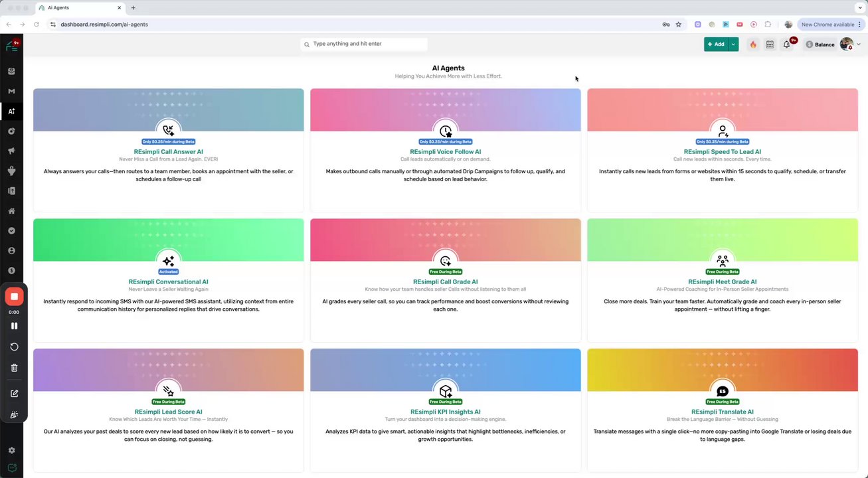Restart the recording with circular arrow
The height and width of the screenshot is (478, 868).
point(14,347)
